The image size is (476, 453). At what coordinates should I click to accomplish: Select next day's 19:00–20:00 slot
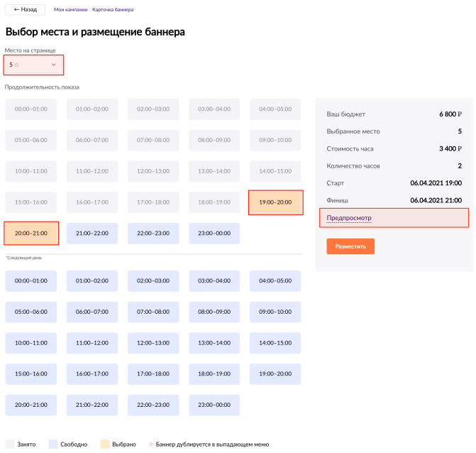click(275, 373)
